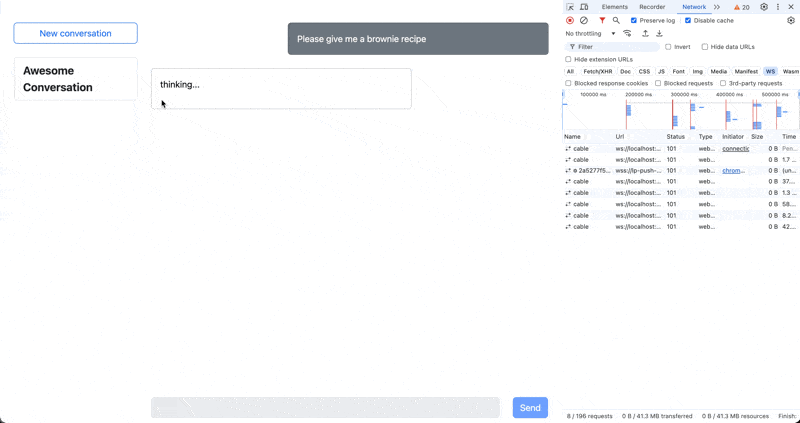800x423 pixels.
Task: Click the New conversation button
Action: pos(75,33)
